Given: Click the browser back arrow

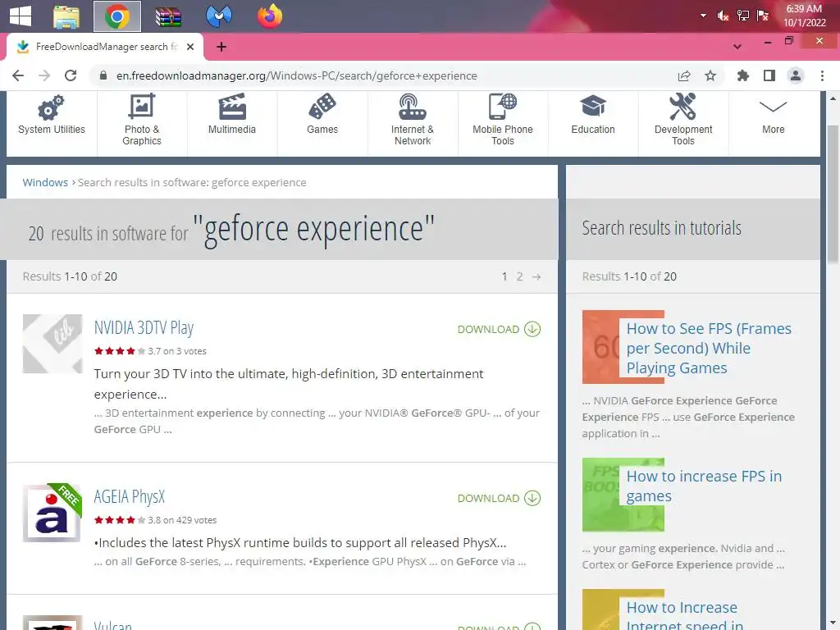Looking at the screenshot, I should coord(18,75).
